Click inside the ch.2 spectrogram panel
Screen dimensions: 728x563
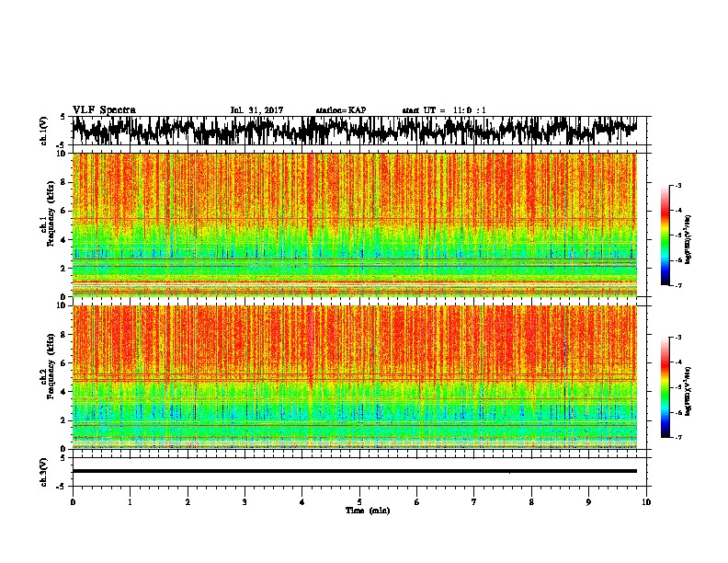(355, 377)
